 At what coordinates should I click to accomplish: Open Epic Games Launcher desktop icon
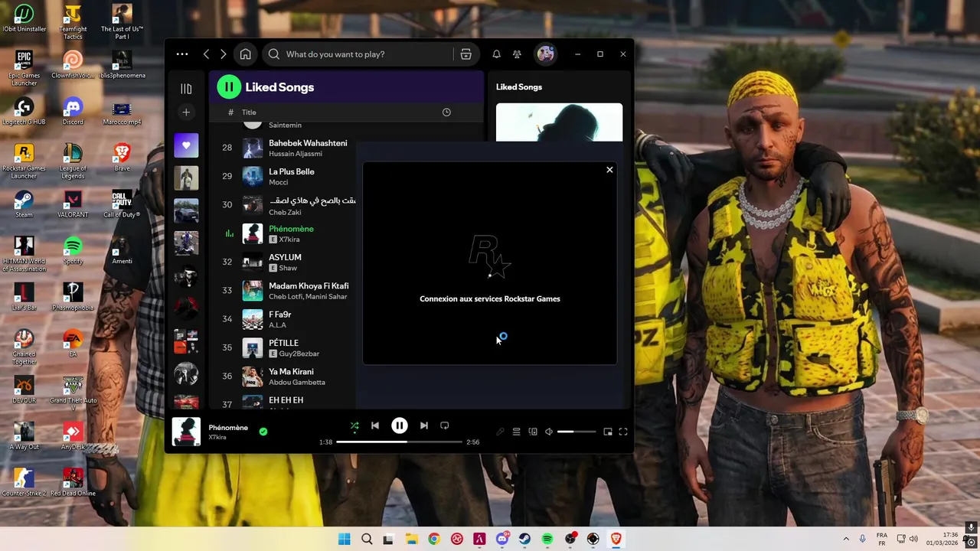click(x=24, y=67)
